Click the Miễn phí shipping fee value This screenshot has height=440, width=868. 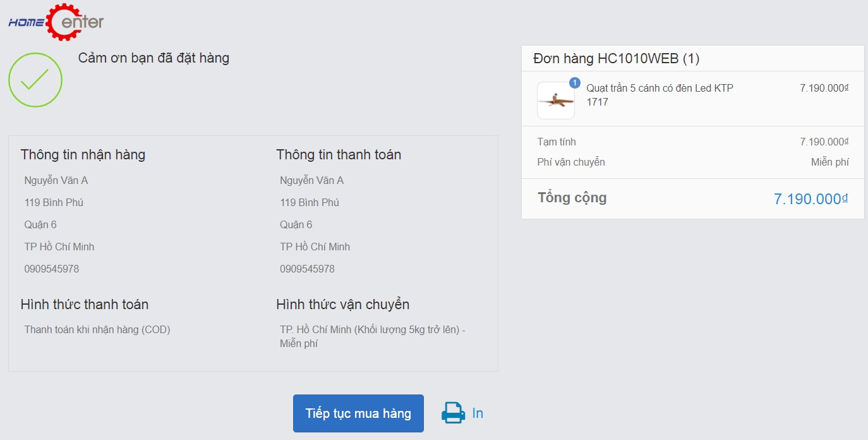tap(829, 162)
